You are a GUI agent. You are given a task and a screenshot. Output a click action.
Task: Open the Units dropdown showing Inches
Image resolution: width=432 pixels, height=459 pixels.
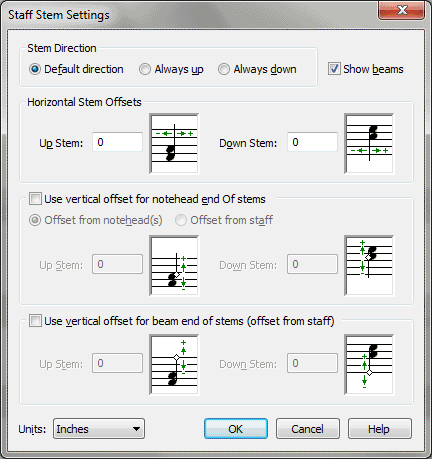(99, 429)
